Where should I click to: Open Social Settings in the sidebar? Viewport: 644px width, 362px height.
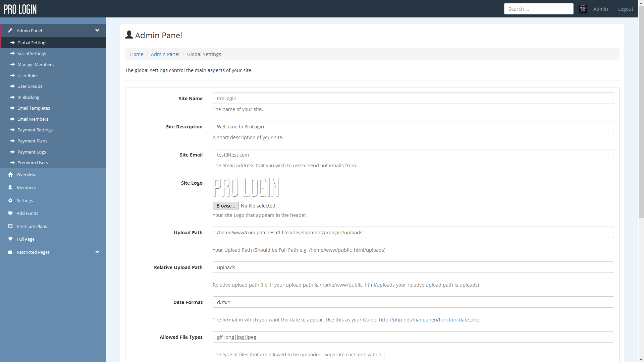click(x=32, y=54)
